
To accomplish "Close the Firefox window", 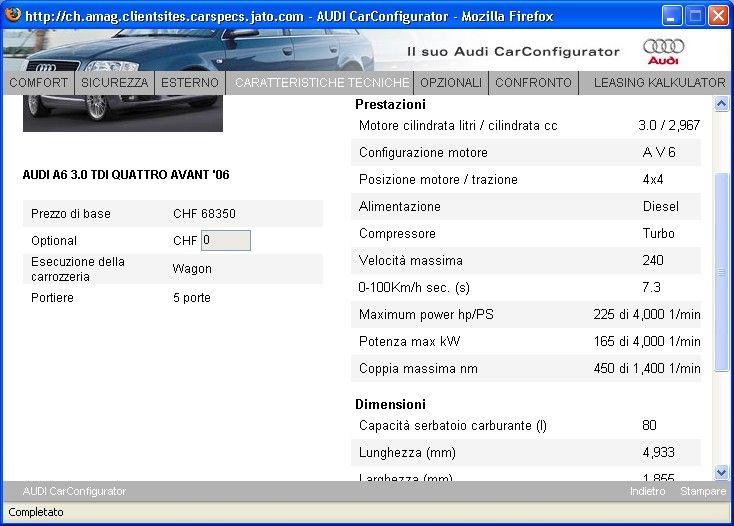I will (718, 16).
